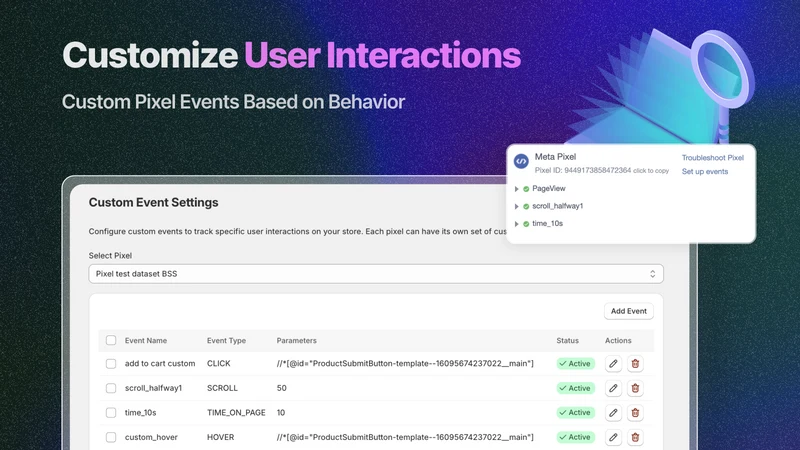
Task: Open the Set up events link
Action: 705,171
